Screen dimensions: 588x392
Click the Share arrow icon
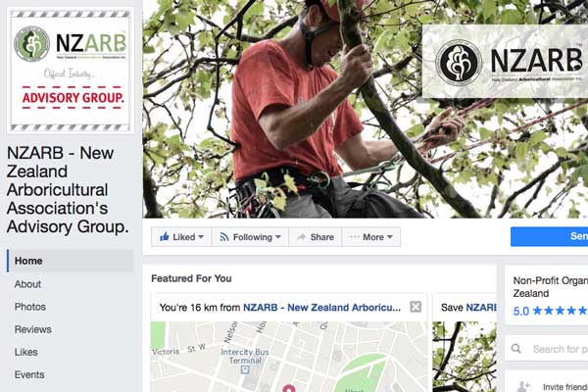click(x=301, y=237)
